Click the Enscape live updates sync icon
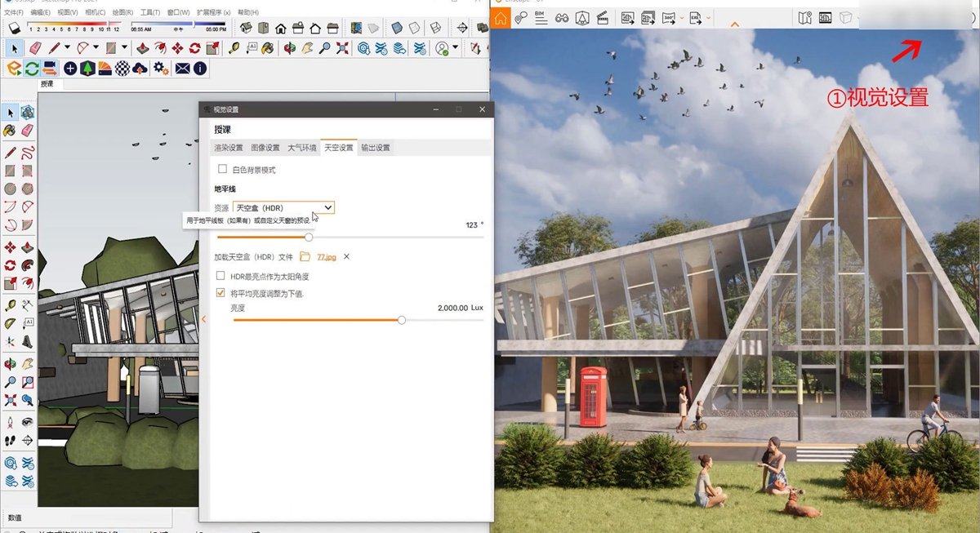This screenshot has height=533, width=980. click(32, 69)
